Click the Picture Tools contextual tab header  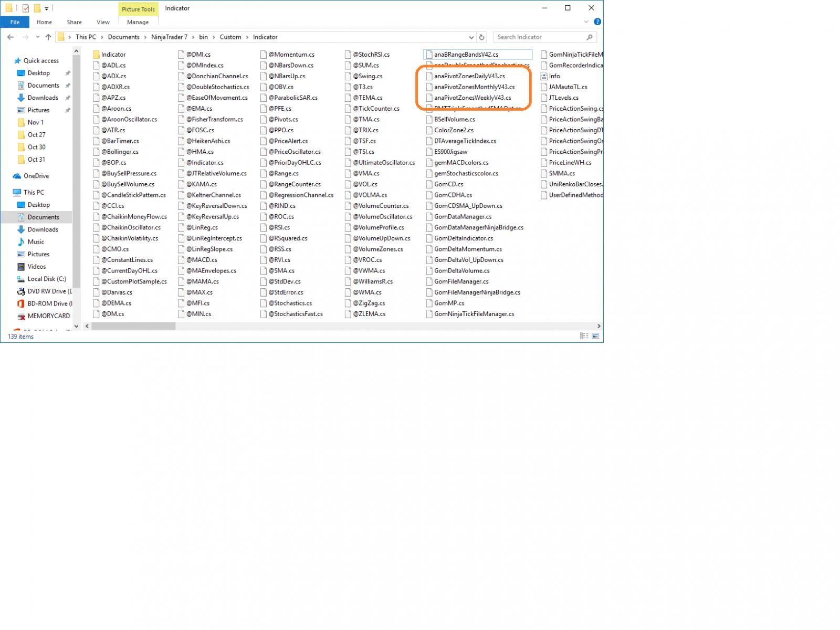(138, 9)
